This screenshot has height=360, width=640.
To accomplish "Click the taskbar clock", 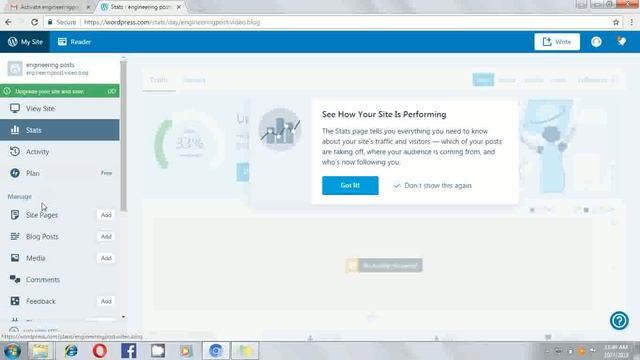I will (x=616, y=351).
